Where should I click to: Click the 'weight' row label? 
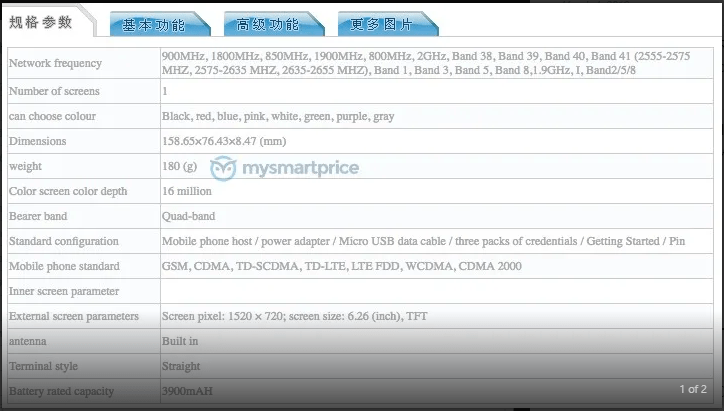pos(25,166)
